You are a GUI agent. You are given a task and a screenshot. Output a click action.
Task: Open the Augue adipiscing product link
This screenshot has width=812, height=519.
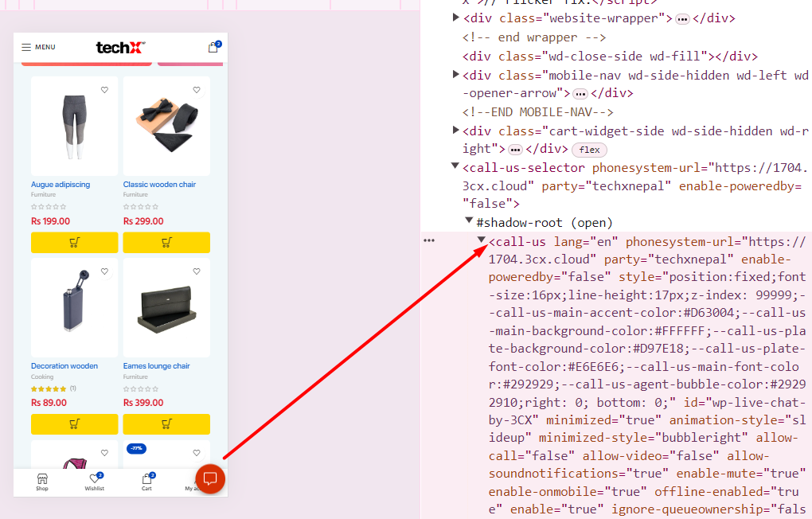(x=61, y=185)
